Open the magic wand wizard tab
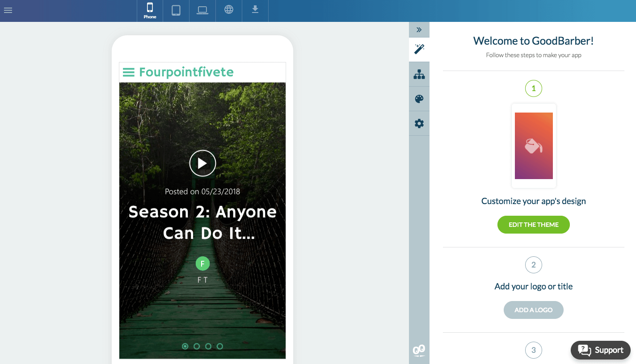The height and width of the screenshot is (364, 636). 419,50
